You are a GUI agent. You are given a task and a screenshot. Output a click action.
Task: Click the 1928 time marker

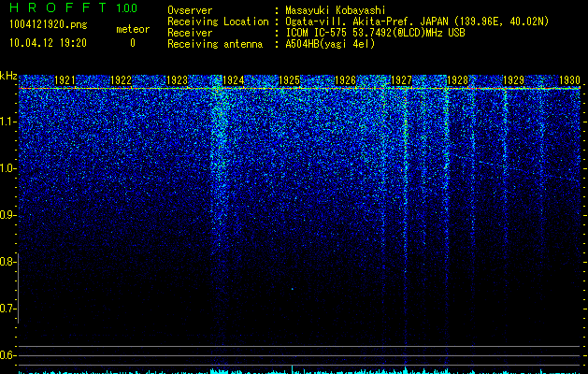point(457,80)
